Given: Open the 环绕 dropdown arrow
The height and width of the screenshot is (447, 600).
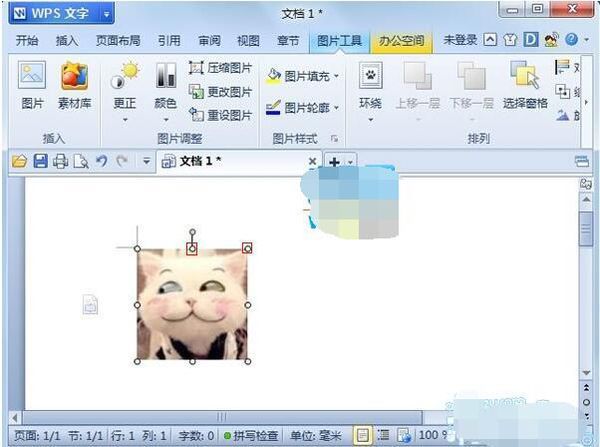Looking at the screenshot, I should click(370, 120).
